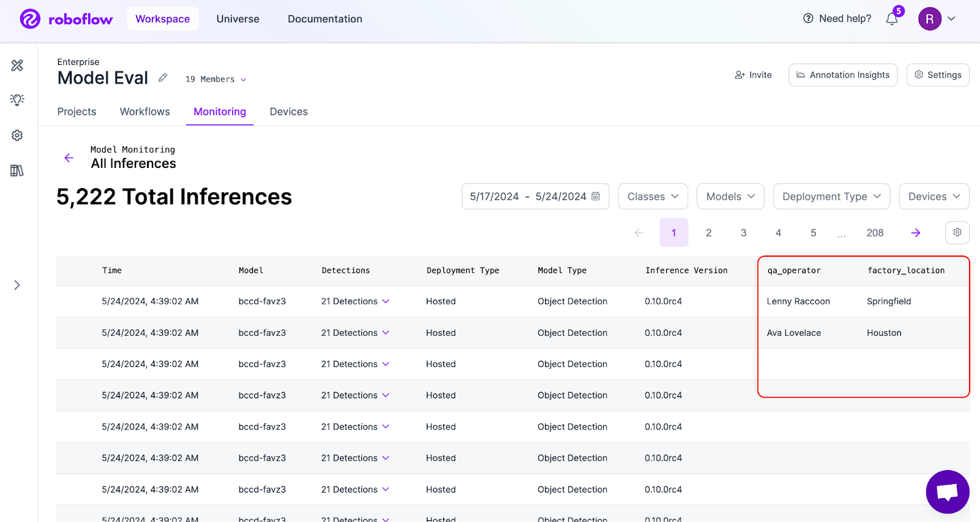Open the library books sidebar icon

[17, 170]
